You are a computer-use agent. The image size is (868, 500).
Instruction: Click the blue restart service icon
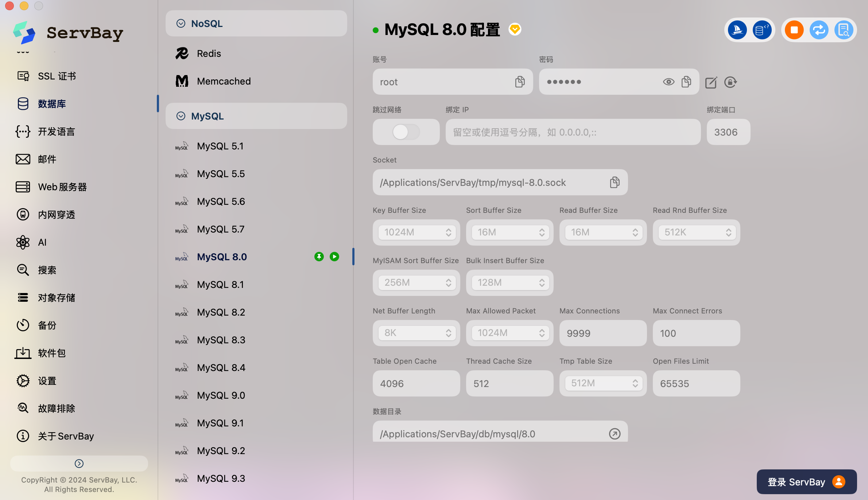819,30
